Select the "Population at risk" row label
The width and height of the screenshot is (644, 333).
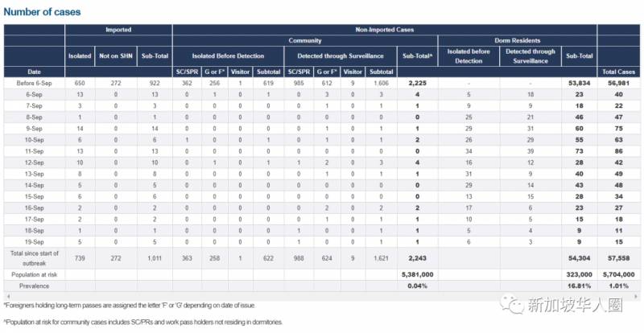pyautogui.click(x=34, y=274)
